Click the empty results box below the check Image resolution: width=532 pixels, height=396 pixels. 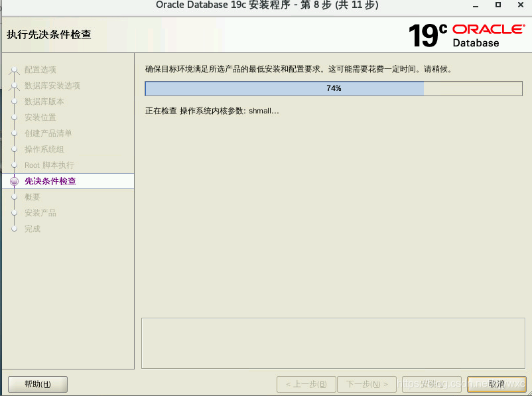[332, 343]
